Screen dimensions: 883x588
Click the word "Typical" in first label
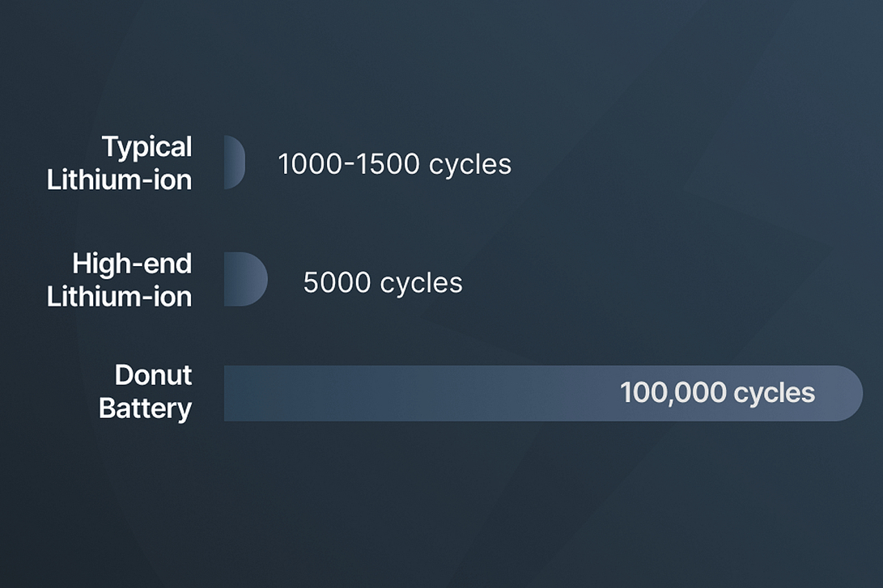point(146,147)
